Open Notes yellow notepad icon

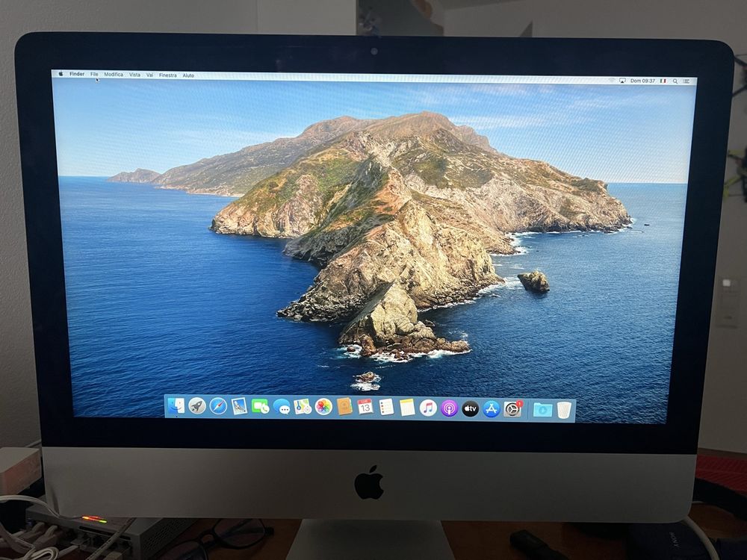pyautogui.click(x=407, y=408)
